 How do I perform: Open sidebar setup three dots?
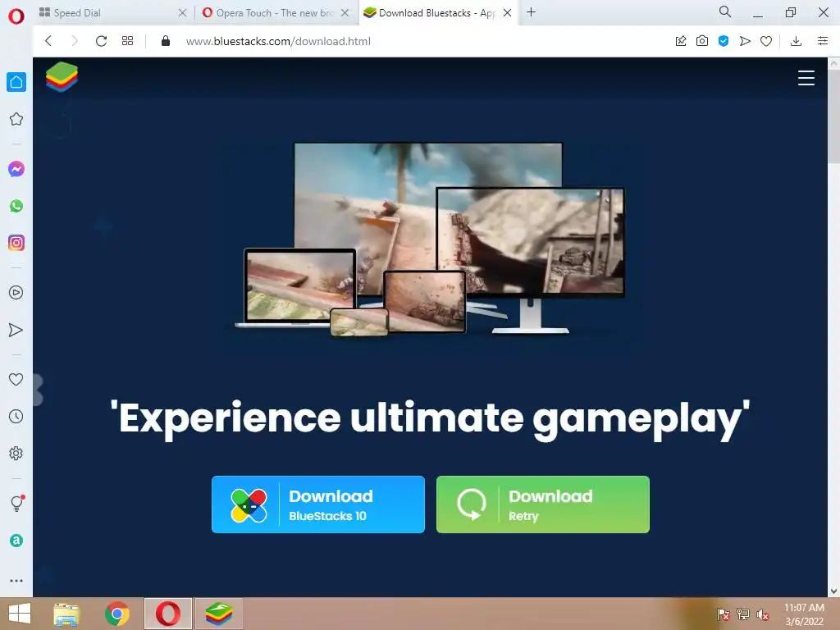(x=16, y=580)
